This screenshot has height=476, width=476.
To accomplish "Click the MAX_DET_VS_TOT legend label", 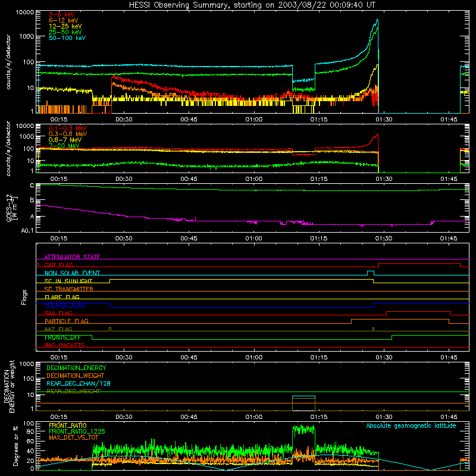I will pyautogui.click(x=74, y=437).
